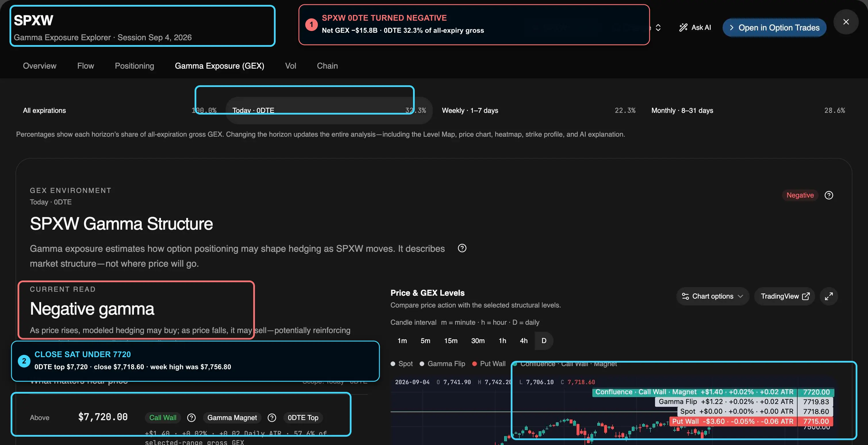Set candle interval to D daily
The image size is (868, 445).
(544, 341)
